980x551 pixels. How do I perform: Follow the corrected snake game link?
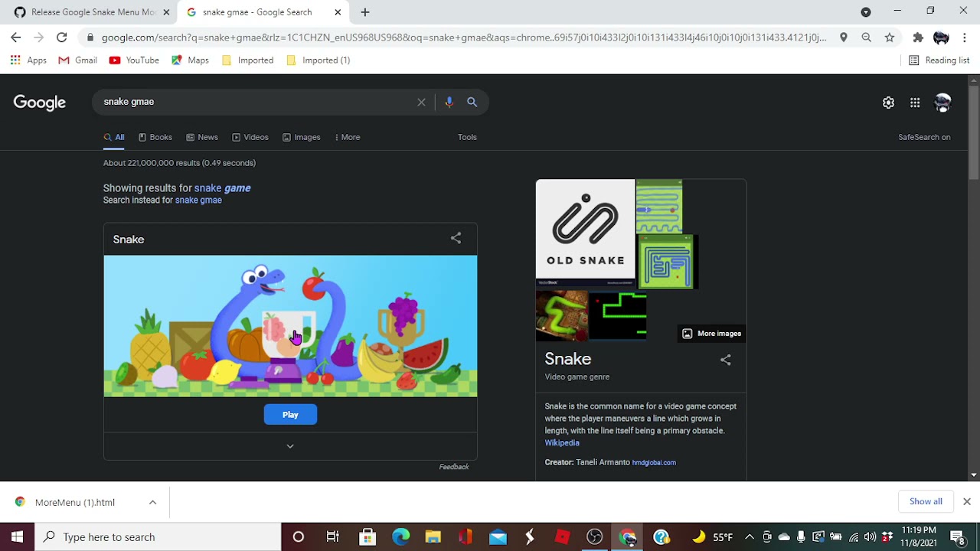point(222,187)
